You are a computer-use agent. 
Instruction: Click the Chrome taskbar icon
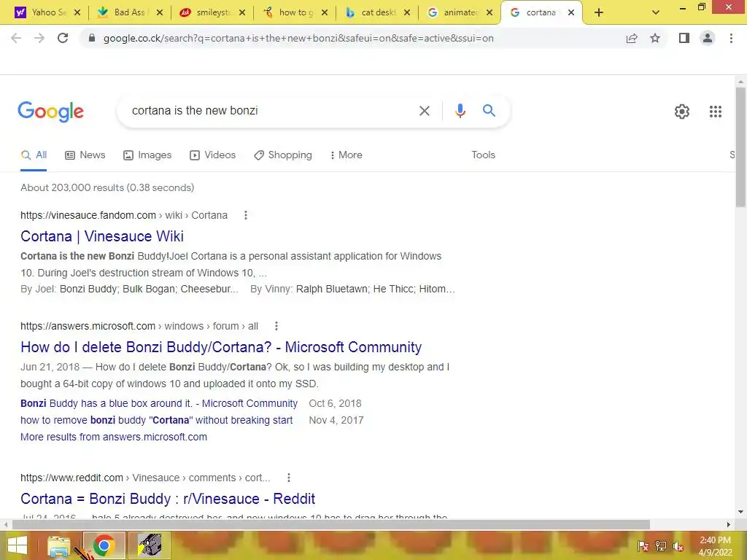tap(104, 545)
